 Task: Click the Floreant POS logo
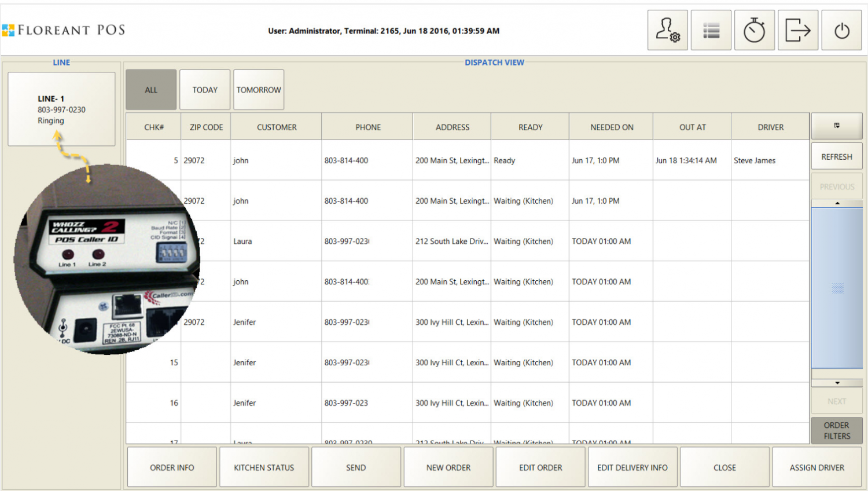coord(65,30)
